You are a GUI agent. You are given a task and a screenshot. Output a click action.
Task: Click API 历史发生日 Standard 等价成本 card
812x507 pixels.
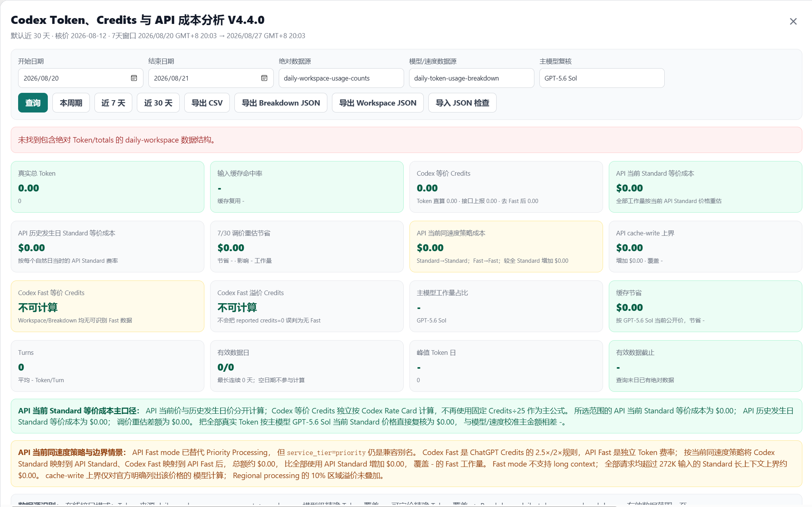(x=108, y=247)
